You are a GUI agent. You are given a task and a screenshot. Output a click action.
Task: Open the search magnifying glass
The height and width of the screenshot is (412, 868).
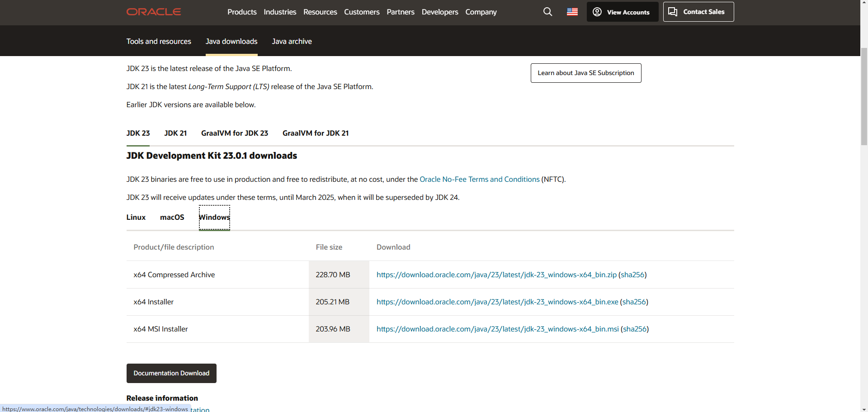547,12
